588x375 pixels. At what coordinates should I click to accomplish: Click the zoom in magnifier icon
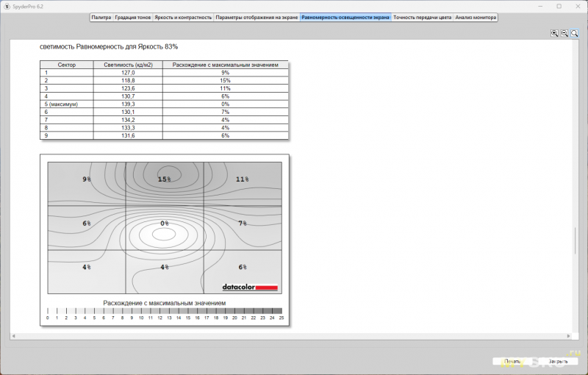(x=555, y=33)
